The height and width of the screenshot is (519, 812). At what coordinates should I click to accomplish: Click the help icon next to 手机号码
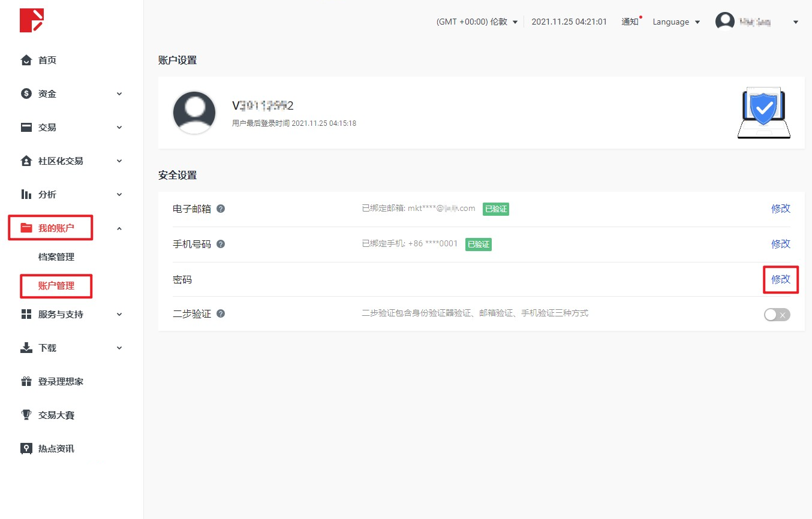pos(221,245)
